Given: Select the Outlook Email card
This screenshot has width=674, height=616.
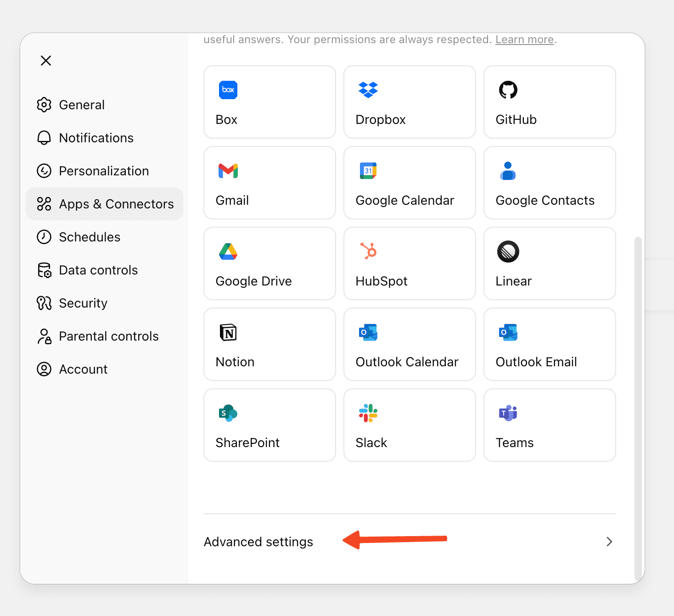Looking at the screenshot, I should point(550,344).
